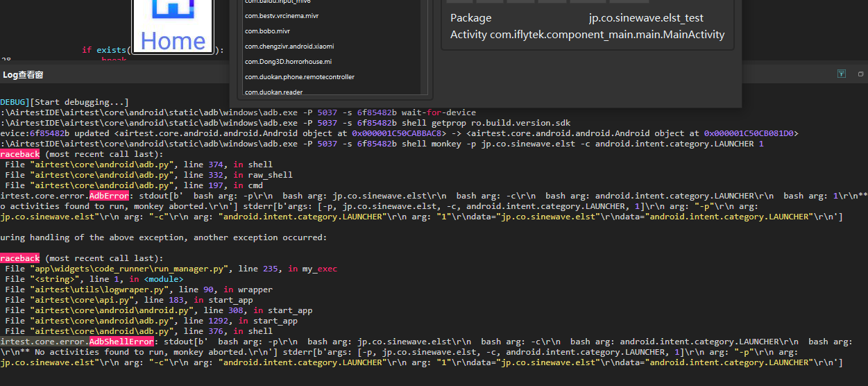868x386 pixels.
Task: Select the Home image thumbnail in script
Action: click(x=173, y=26)
